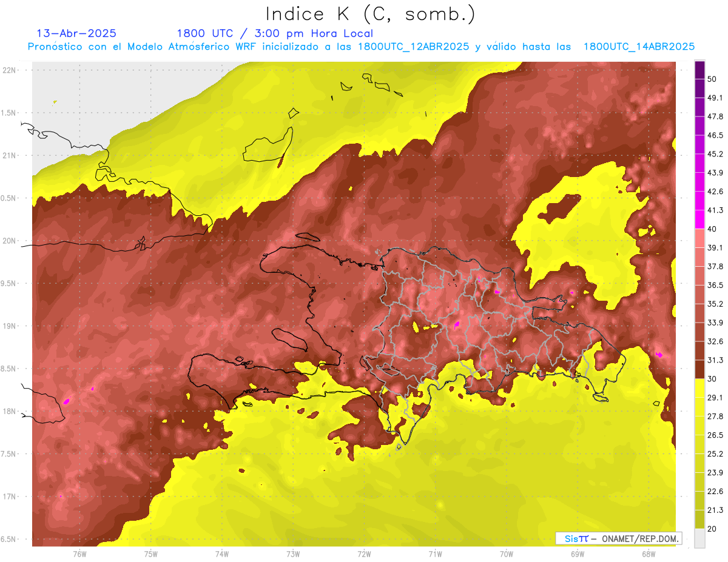Pick the bright yellow swatch between 29.1 and 30

tap(699, 388)
